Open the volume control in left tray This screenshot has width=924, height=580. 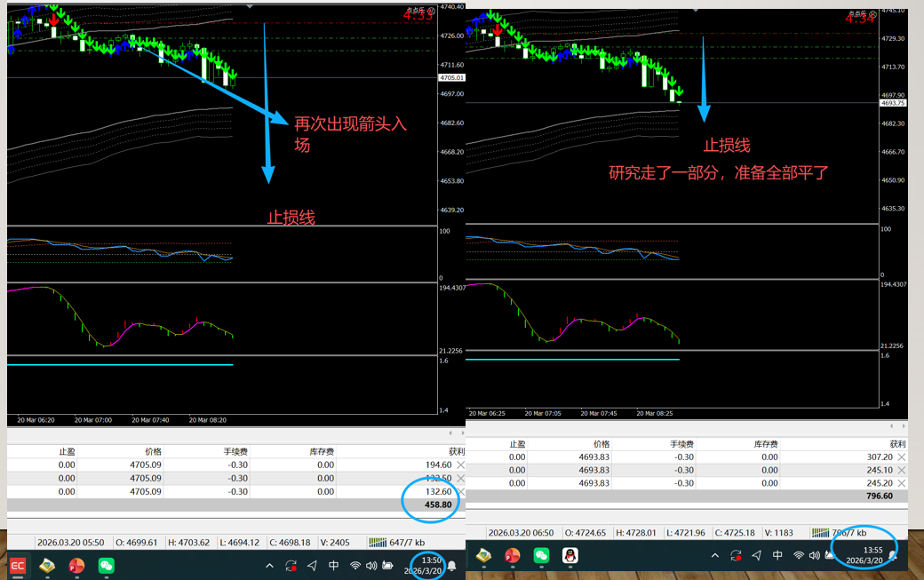pos(371,566)
